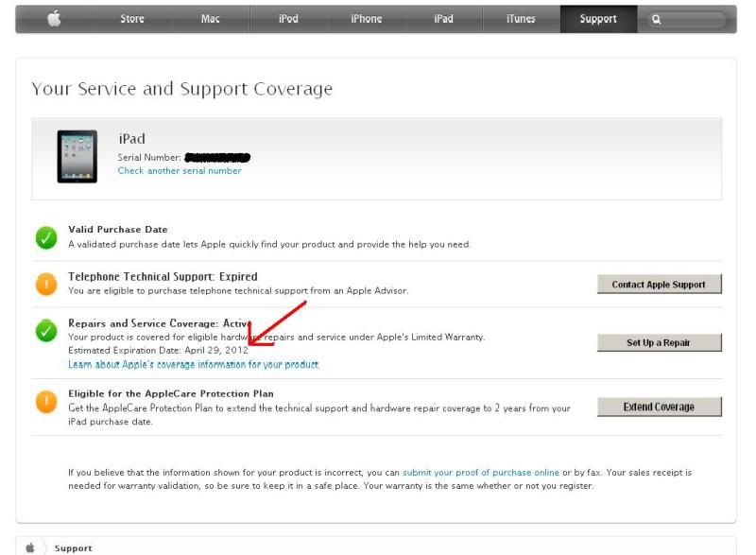Image resolution: width=756 pixels, height=555 pixels.
Task: Click Support in the footer breadcrumb
Action: tap(74, 548)
